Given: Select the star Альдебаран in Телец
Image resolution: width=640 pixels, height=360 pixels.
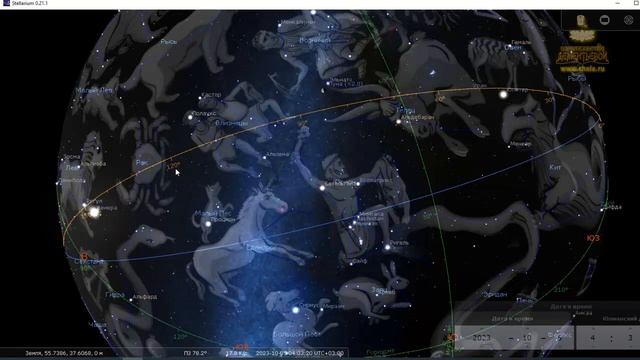Looking at the screenshot, I should 399,122.
